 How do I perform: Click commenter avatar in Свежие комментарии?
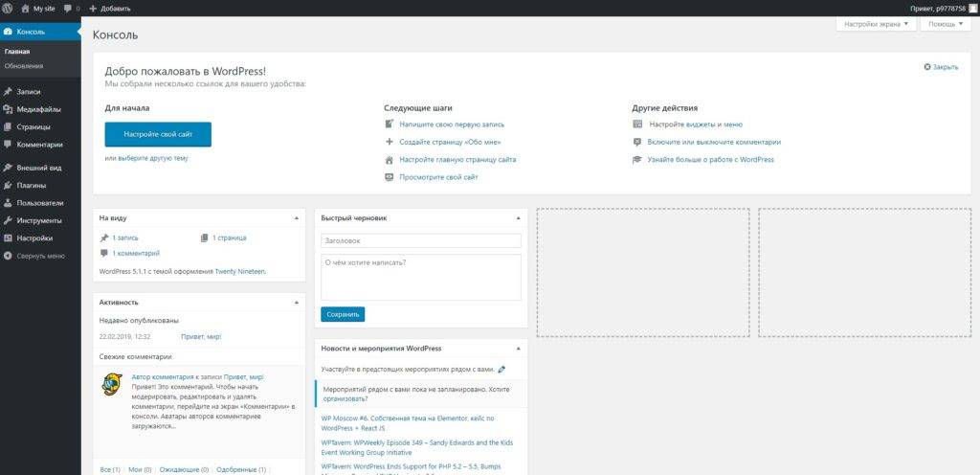click(x=112, y=384)
